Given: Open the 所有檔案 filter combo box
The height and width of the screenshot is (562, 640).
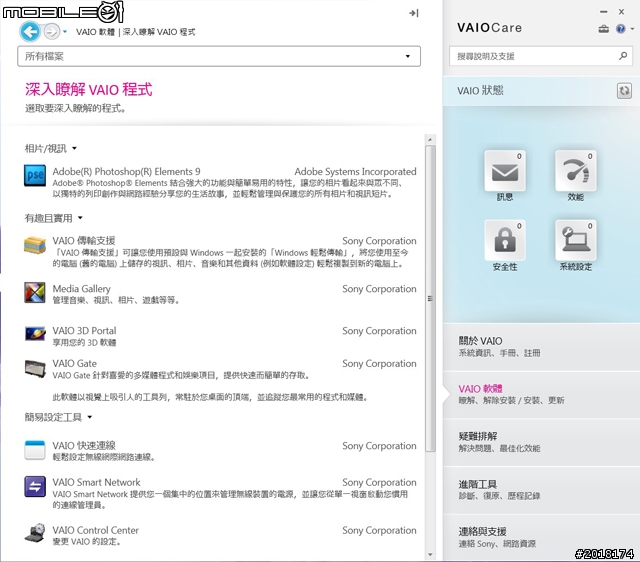Looking at the screenshot, I should [219, 56].
